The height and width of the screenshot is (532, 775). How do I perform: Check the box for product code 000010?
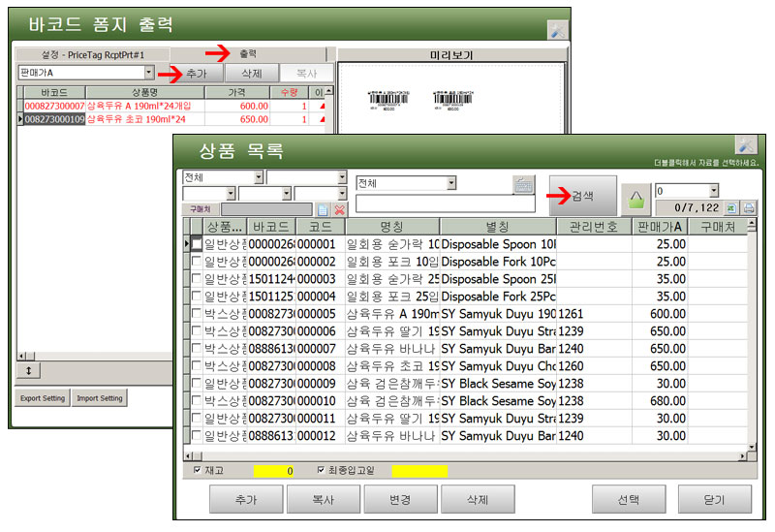point(197,400)
